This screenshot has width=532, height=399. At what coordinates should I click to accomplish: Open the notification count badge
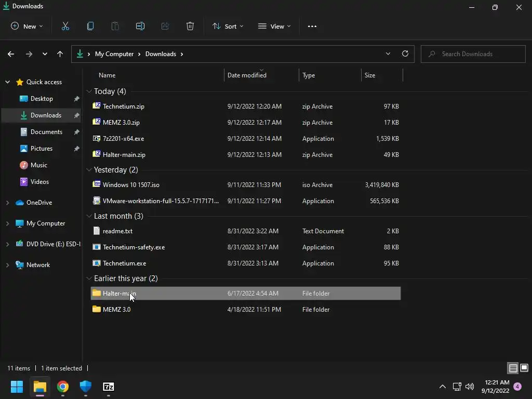click(517, 387)
